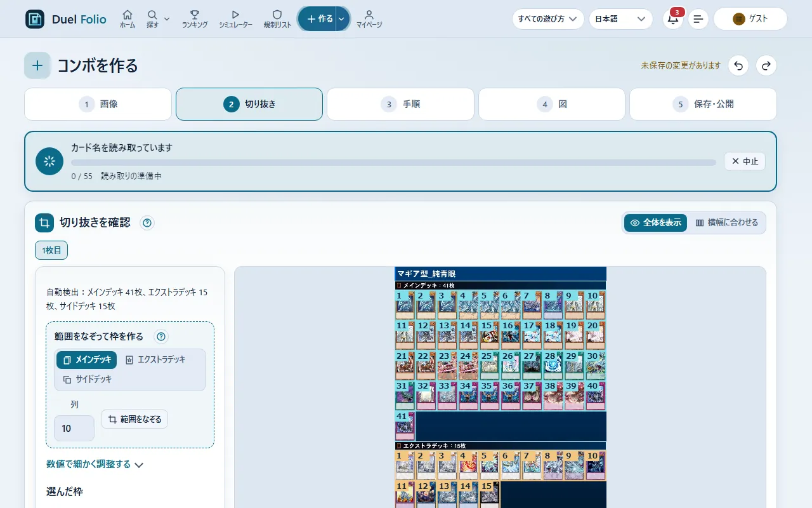Open the 作る dropdown arrow
This screenshot has height=508, width=812.
[342, 19]
